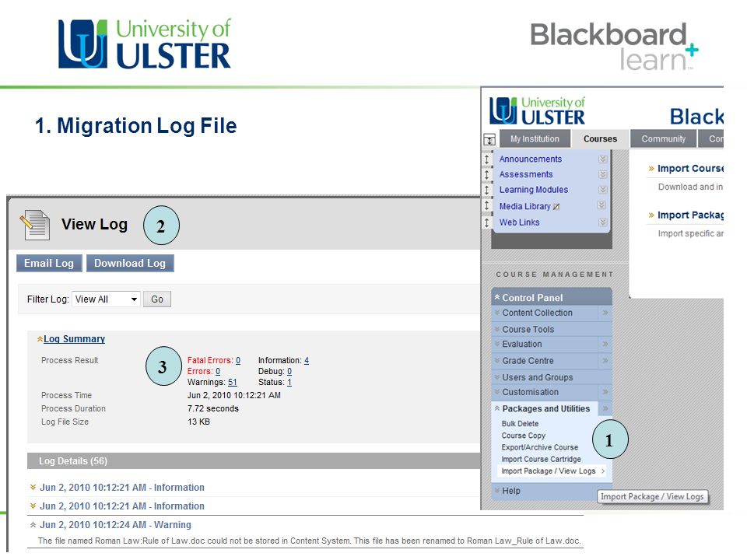Viewport: 747px width, 560px height.
Task: Open the Fatal Errors count link
Action: pyautogui.click(x=238, y=360)
